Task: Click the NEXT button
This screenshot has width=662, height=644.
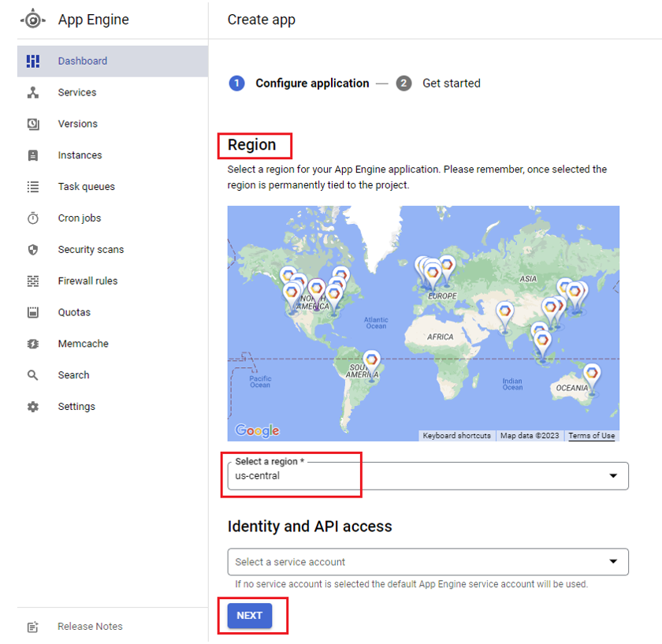Action: tap(250, 616)
